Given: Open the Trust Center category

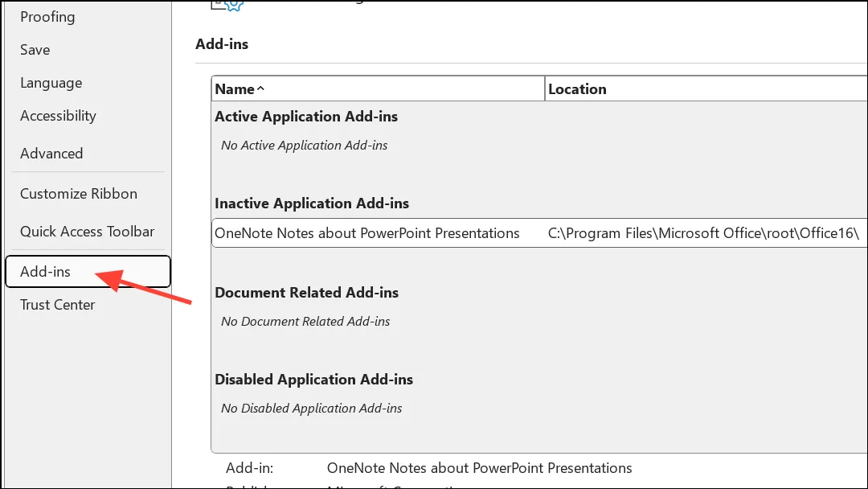Looking at the screenshot, I should click(x=58, y=305).
